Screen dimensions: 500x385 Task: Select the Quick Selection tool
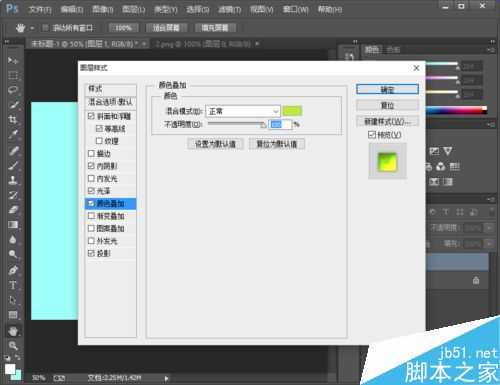(x=13, y=105)
